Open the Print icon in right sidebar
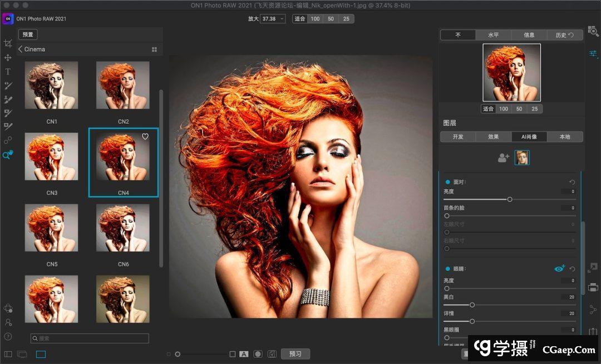601x364 pixels. [593, 287]
